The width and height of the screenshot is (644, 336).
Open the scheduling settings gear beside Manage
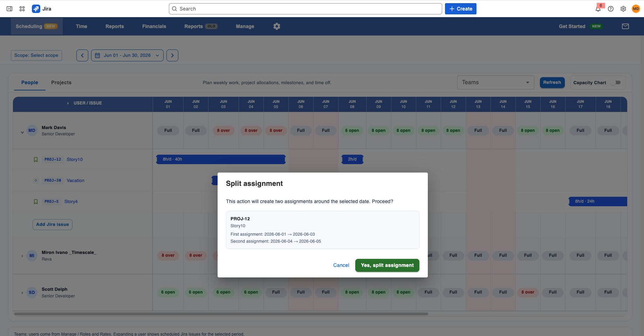(277, 26)
